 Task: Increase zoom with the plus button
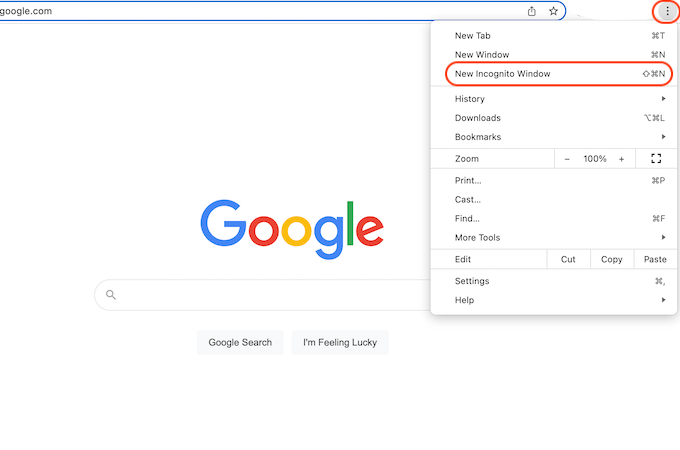tap(621, 159)
